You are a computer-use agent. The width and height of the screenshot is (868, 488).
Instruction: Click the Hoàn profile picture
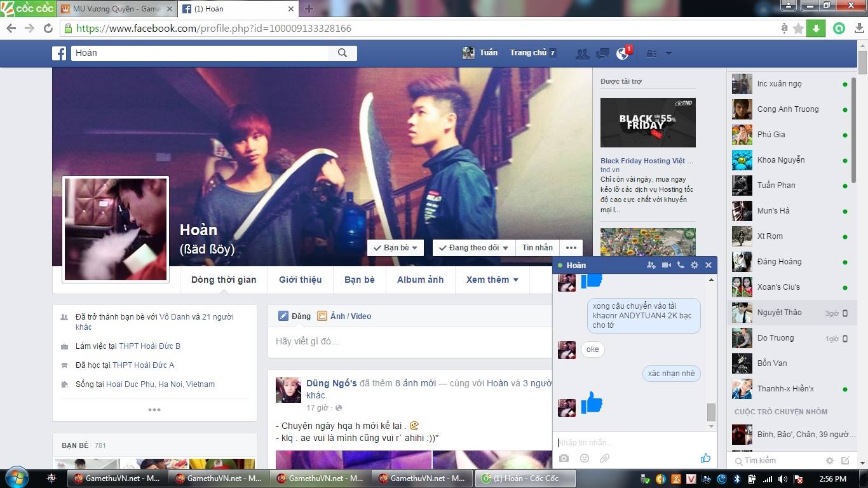point(116,229)
